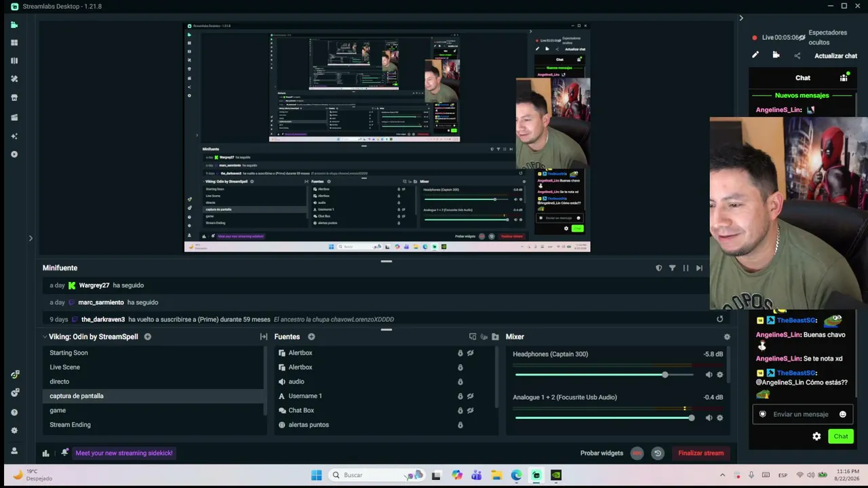Click Actualizar chat link
The height and width of the screenshot is (488, 868).
(835, 56)
